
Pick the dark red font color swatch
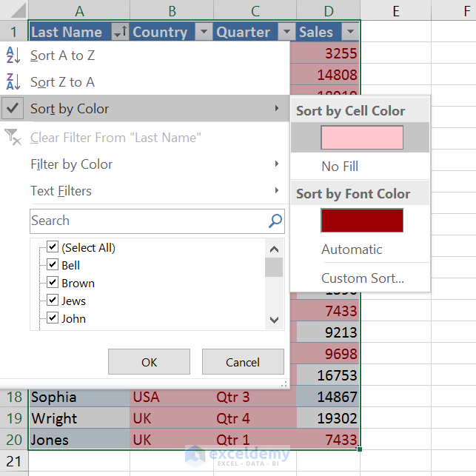[x=362, y=221]
